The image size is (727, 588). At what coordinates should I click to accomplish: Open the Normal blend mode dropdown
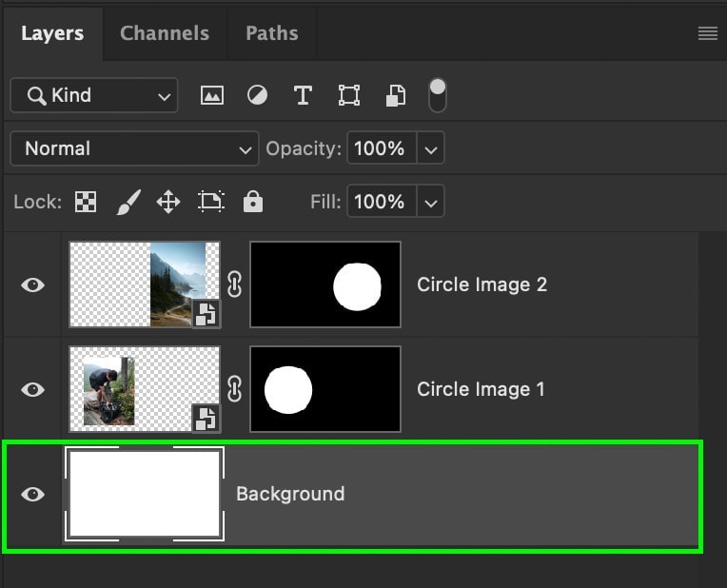pos(134,148)
